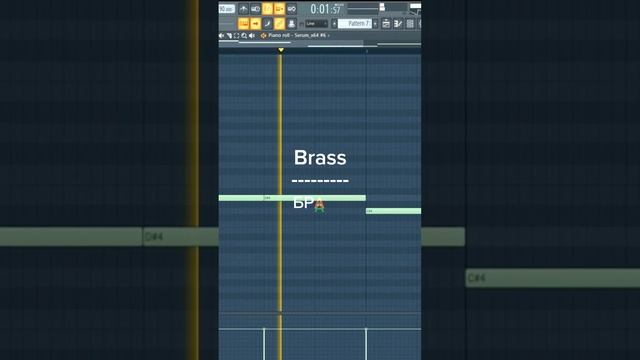The width and height of the screenshot is (640, 360).
Task: Choose the zoom magnifier tool
Action: 244,36
